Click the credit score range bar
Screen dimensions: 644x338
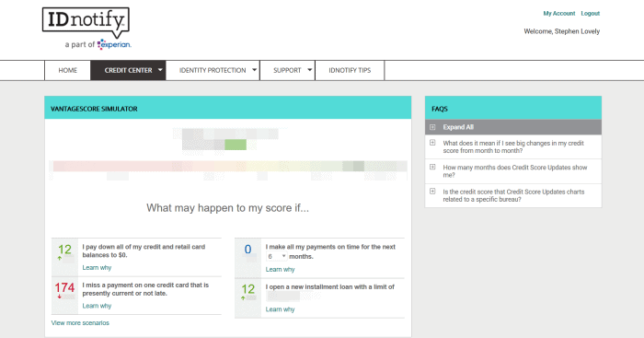coord(228,166)
